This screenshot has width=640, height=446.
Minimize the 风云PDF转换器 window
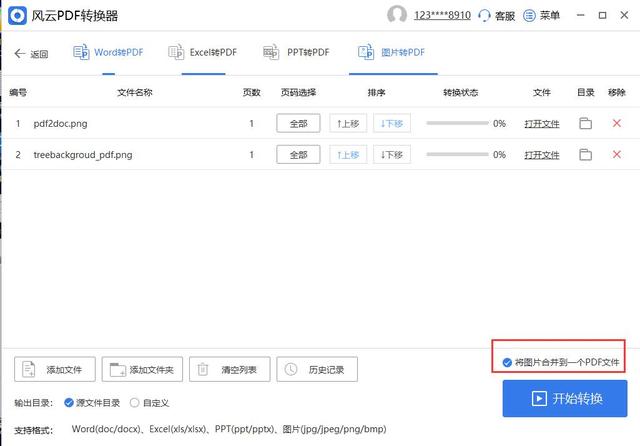(x=580, y=16)
